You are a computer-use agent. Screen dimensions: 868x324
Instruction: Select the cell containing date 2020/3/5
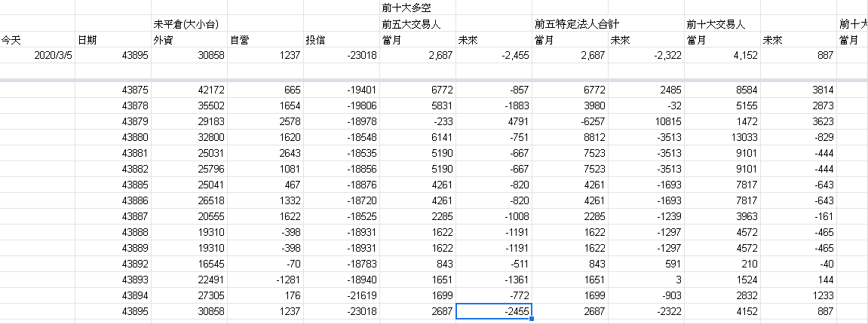[38, 55]
